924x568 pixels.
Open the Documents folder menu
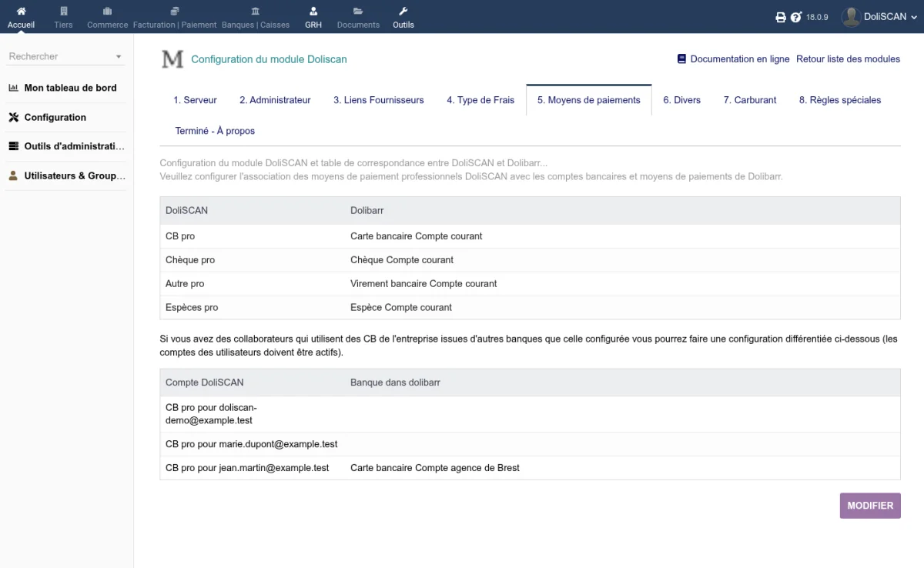tap(358, 17)
